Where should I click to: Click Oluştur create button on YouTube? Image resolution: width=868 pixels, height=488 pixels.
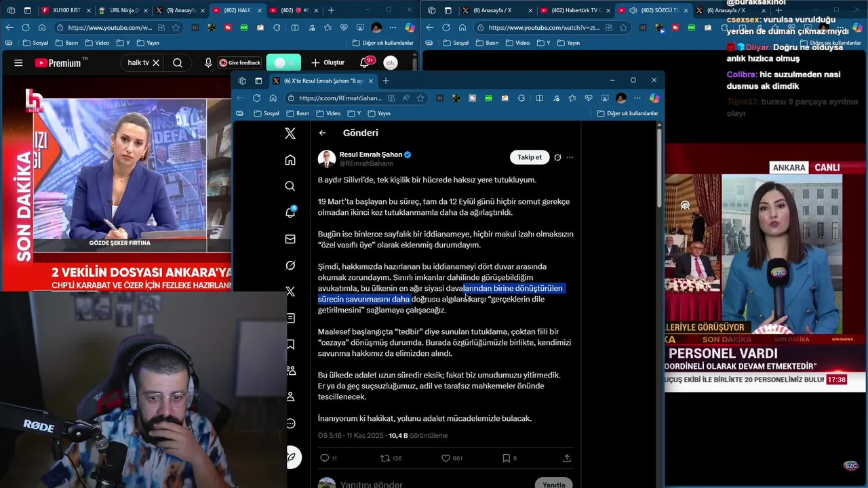coord(328,63)
